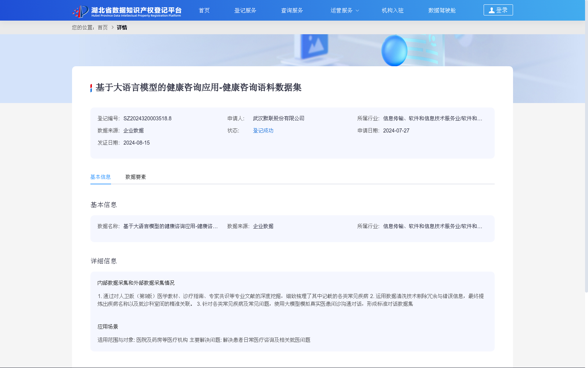Click the user icon in the login button
The image size is (588, 368).
tap(492, 10)
